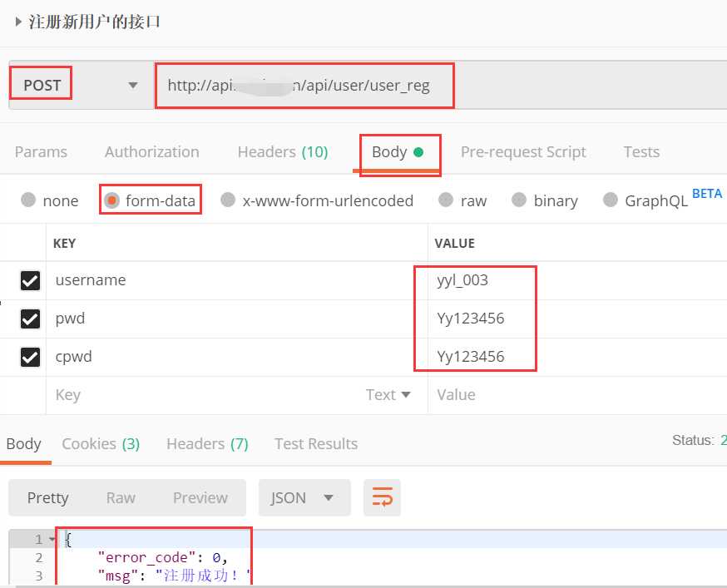Toggle the wrap lines icon
The height and width of the screenshot is (588, 727).
(382, 497)
